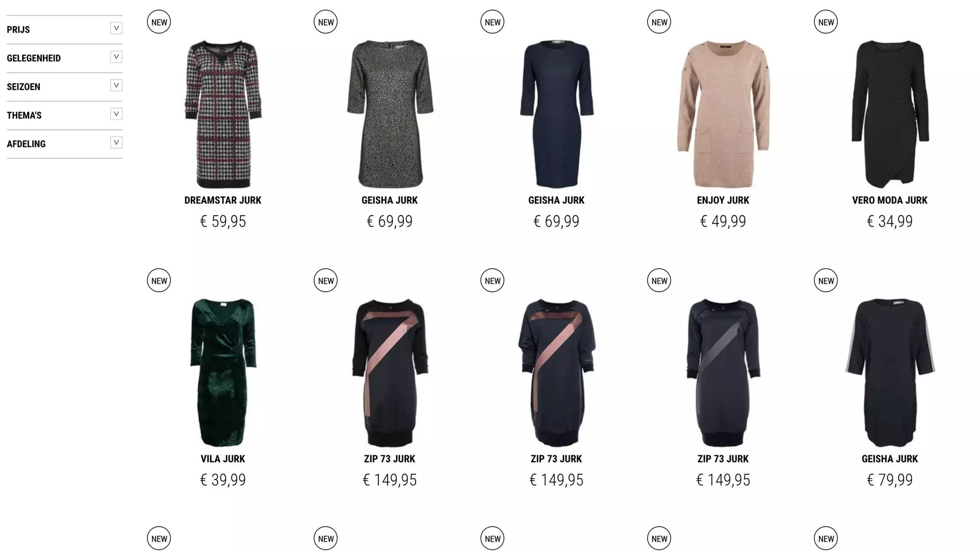Click the € 34,99 price
The height and width of the screenshot is (551, 980).
(890, 221)
